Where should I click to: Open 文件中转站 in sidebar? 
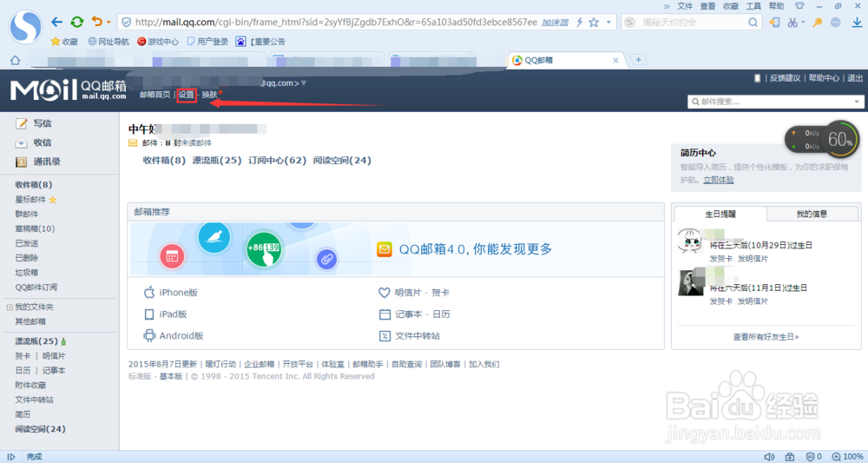[x=35, y=400]
